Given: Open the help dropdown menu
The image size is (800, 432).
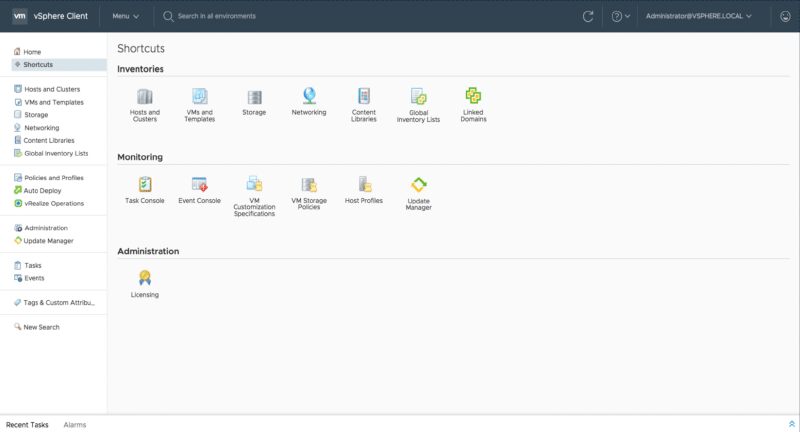Looking at the screenshot, I should click(620, 16).
